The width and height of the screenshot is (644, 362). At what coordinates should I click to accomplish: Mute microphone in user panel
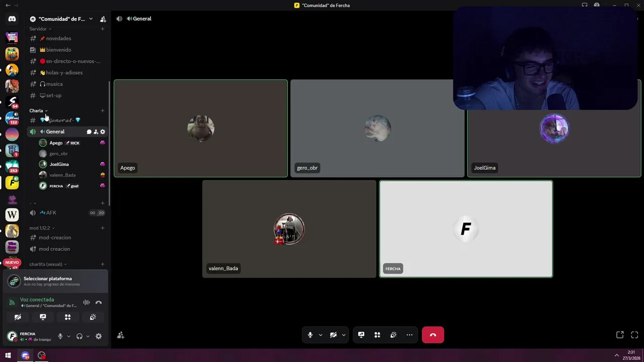click(60, 336)
